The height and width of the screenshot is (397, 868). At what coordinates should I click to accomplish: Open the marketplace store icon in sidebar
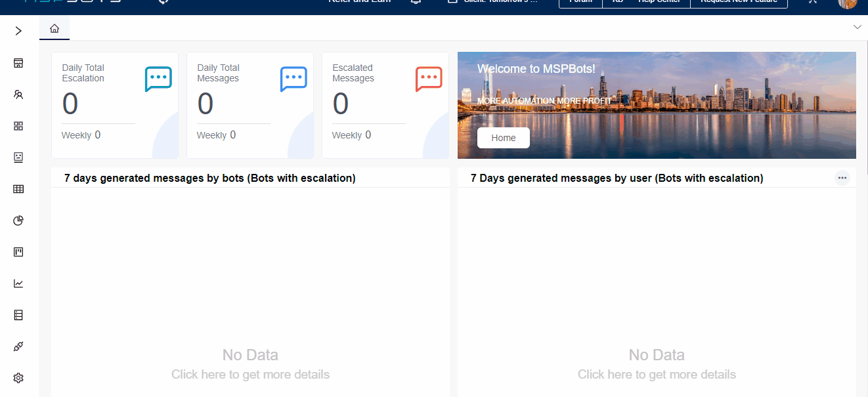click(18, 63)
